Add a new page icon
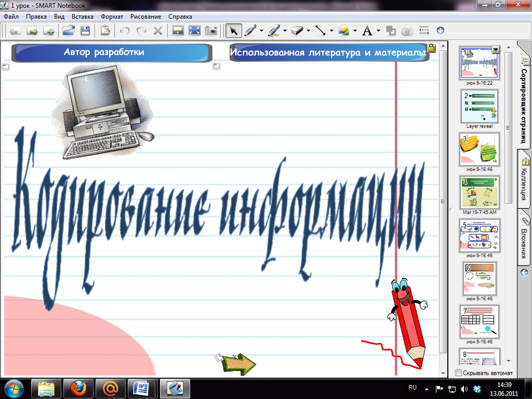The height and width of the screenshot is (399, 532). tap(49, 31)
